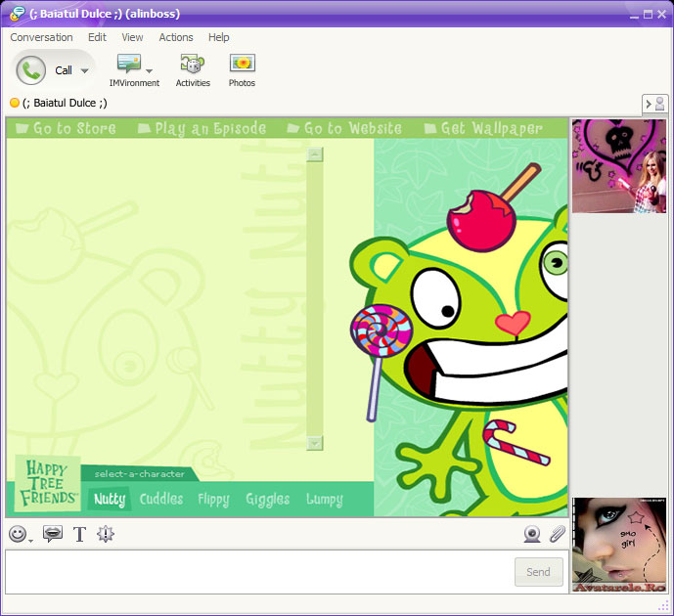
Task: Click the Yahoo Messenger title bar icon
Action: coord(18,14)
